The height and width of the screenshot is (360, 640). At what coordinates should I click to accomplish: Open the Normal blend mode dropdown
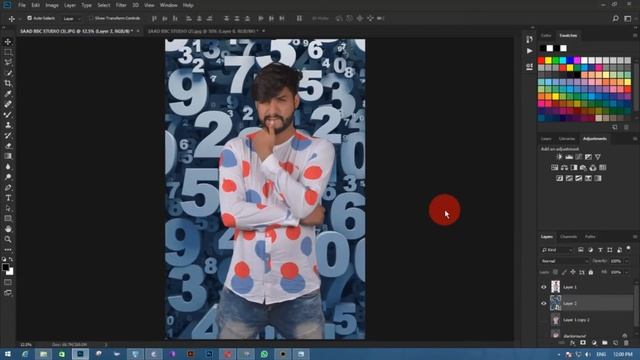point(564,261)
